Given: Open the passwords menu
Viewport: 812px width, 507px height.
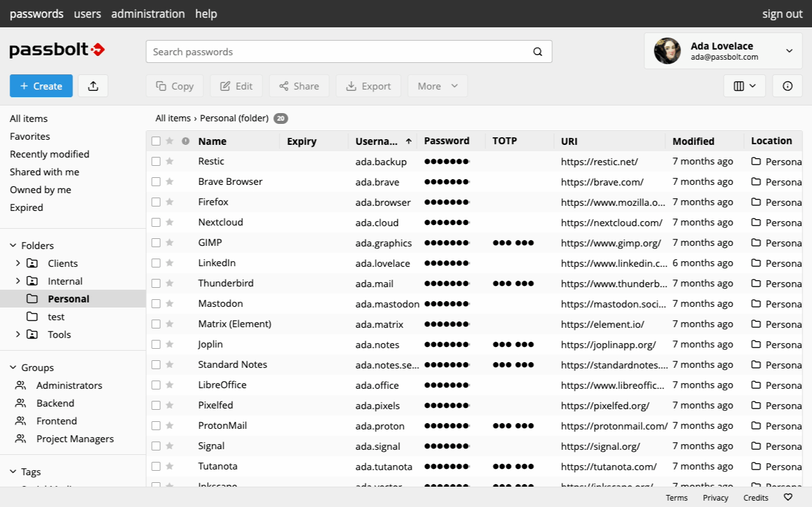Looking at the screenshot, I should tap(37, 13).
